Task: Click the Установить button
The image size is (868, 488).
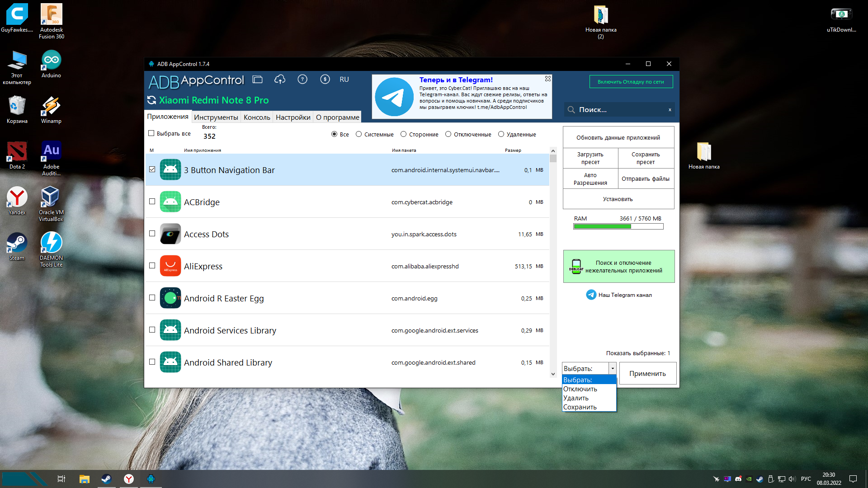Action: [x=618, y=199]
